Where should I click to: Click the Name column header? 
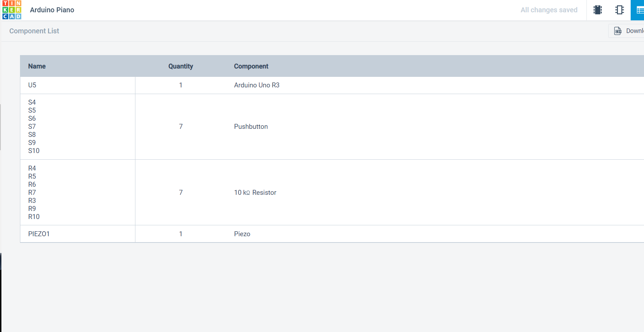pos(37,66)
